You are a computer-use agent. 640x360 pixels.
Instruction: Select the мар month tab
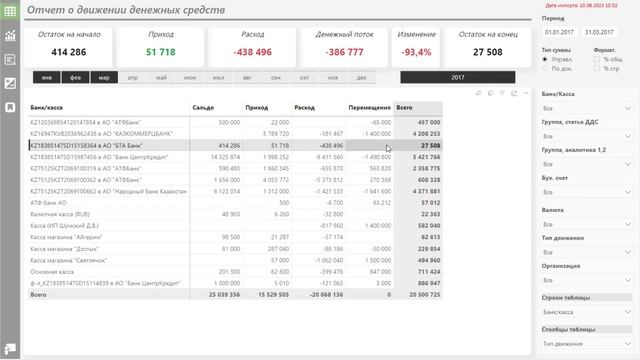[104, 77]
